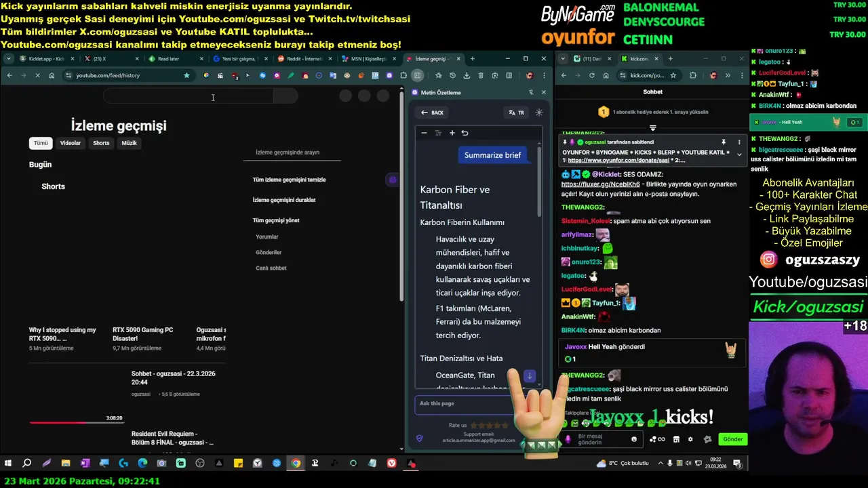Click İzleme geçmişinde arayın search field
868x488 pixels.
tap(292, 152)
